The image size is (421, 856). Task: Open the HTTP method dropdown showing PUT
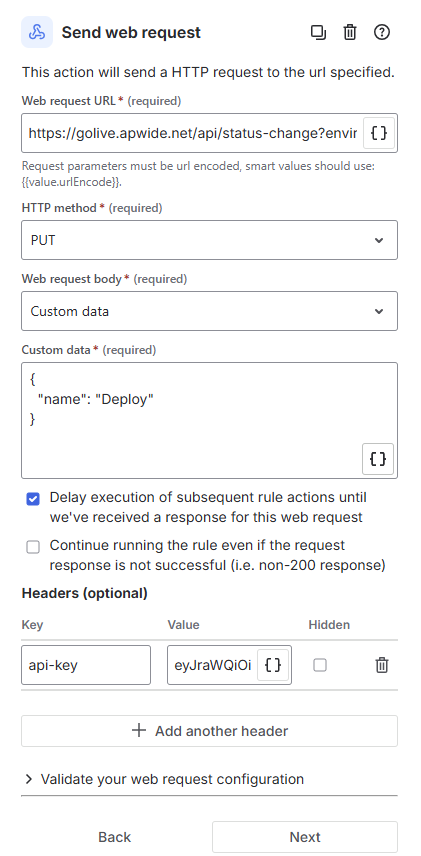coord(210,240)
